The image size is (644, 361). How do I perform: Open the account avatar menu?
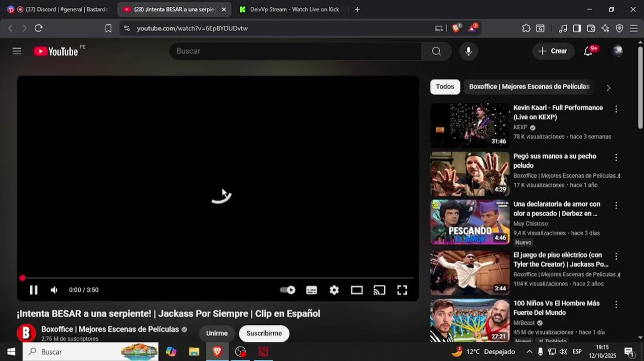coord(618,51)
